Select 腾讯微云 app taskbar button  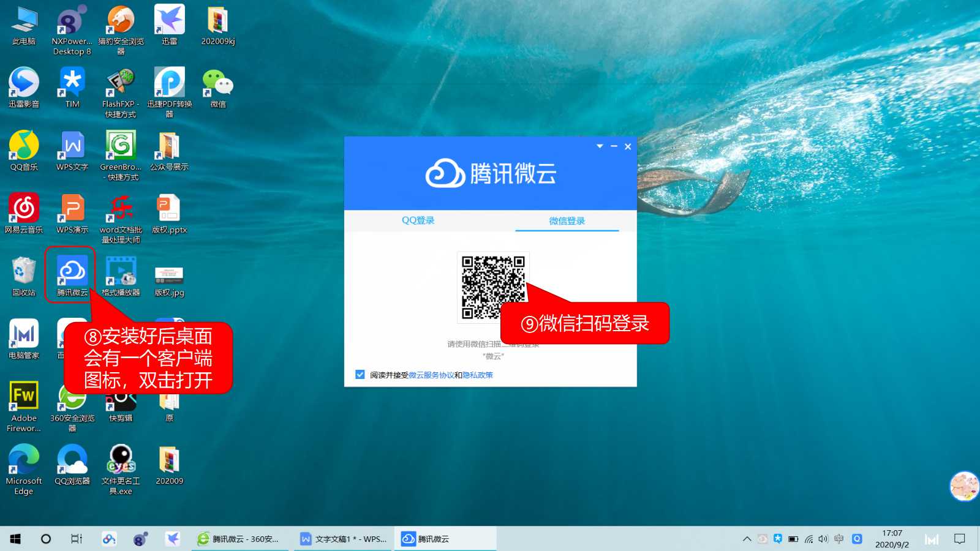(445, 539)
